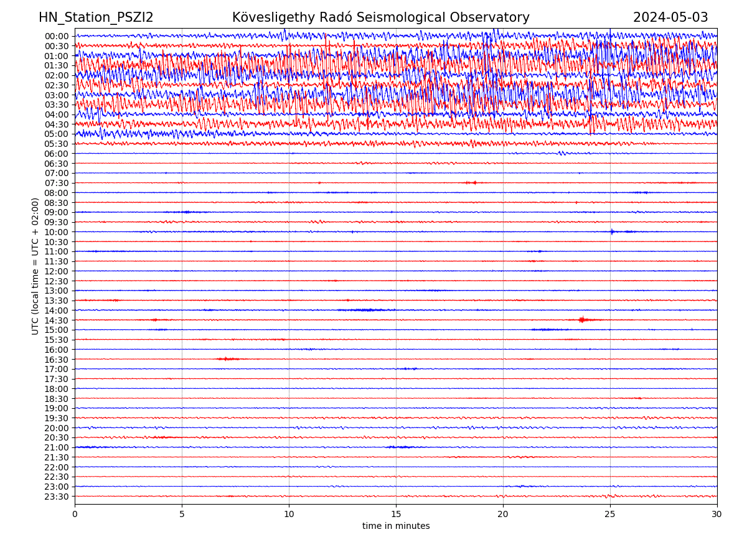
Task: Click the 5 tick on minutes axis
Action: [182, 514]
